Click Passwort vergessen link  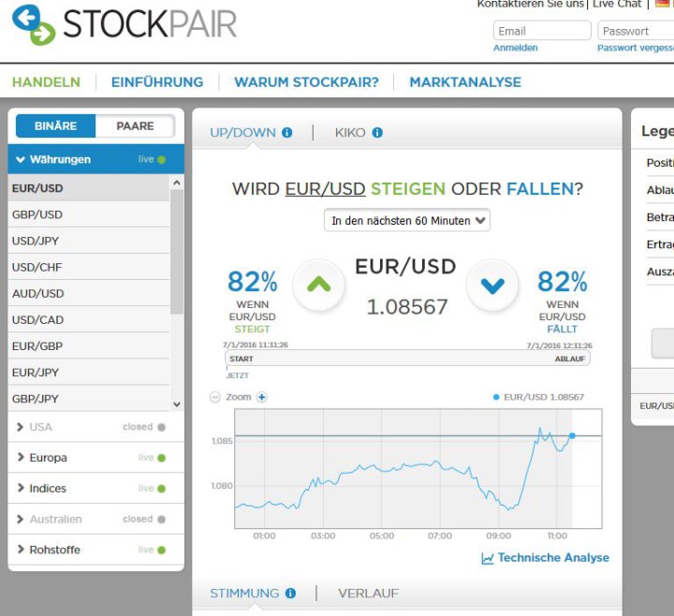pos(636,48)
